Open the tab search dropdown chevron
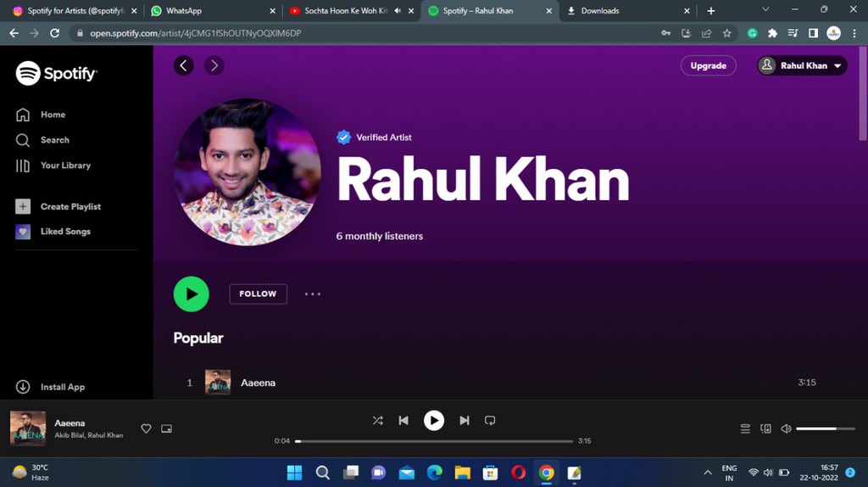The height and width of the screenshot is (487, 868). 765,9
